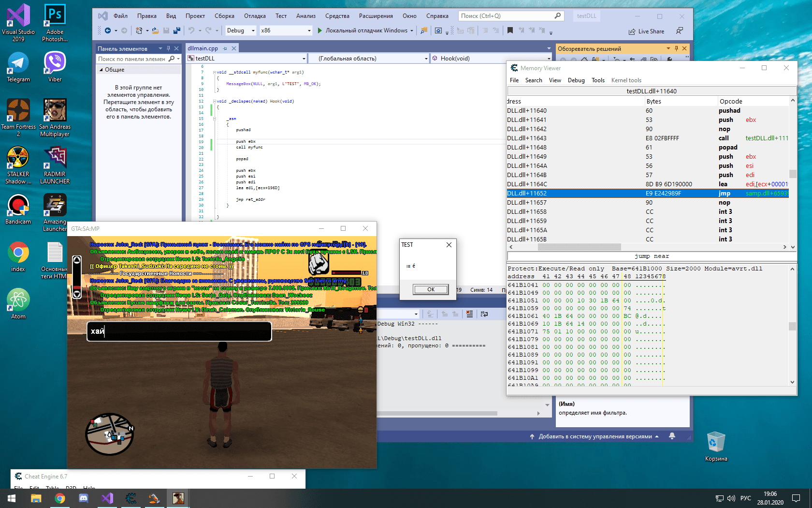Click Добавить в систему управления версиями

click(x=594, y=436)
